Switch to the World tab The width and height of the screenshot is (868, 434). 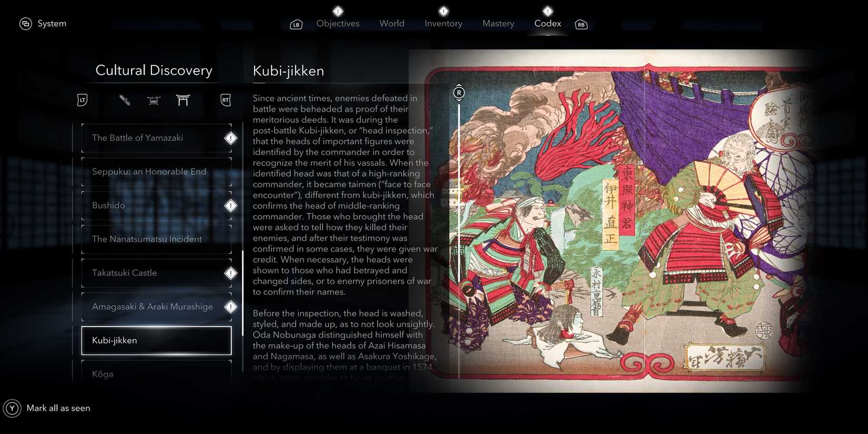[x=392, y=24]
